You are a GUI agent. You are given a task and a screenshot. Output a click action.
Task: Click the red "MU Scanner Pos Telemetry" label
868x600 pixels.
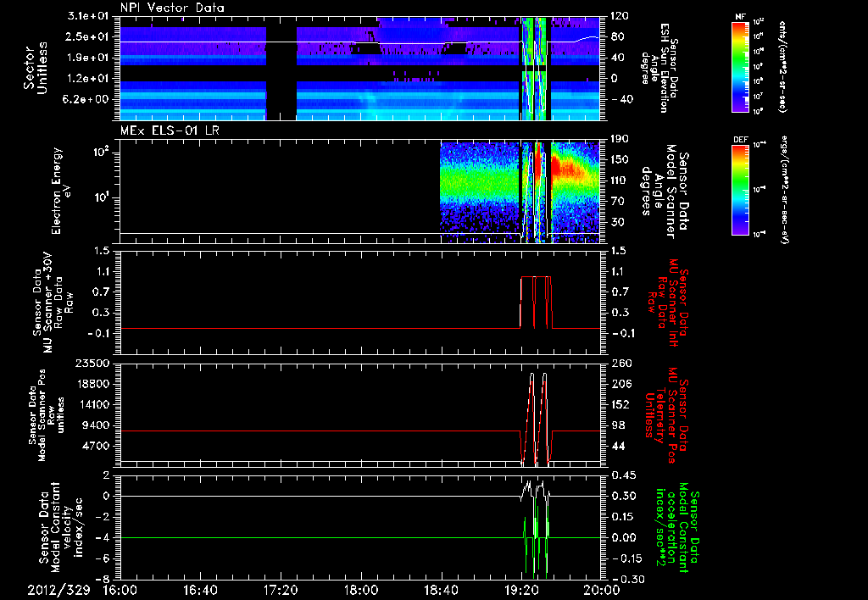pos(666,415)
